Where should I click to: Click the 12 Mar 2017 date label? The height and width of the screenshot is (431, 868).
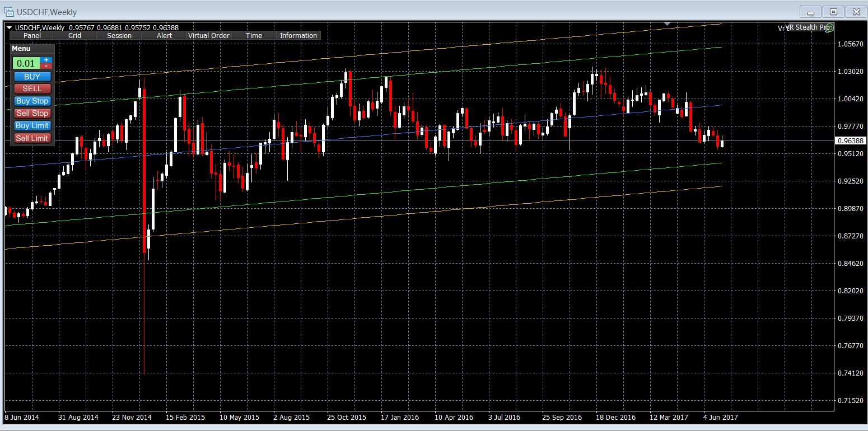click(669, 418)
